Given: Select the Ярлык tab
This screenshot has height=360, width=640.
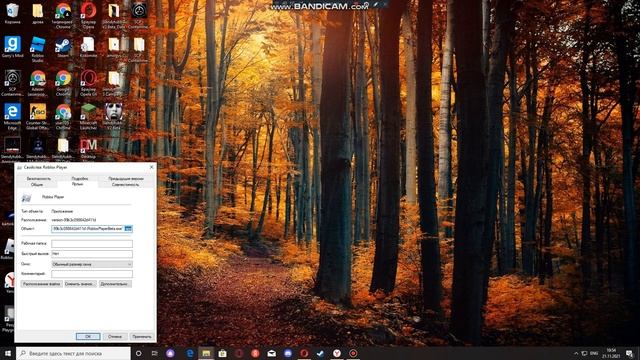Looking at the screenshot, I should point(78,184).
